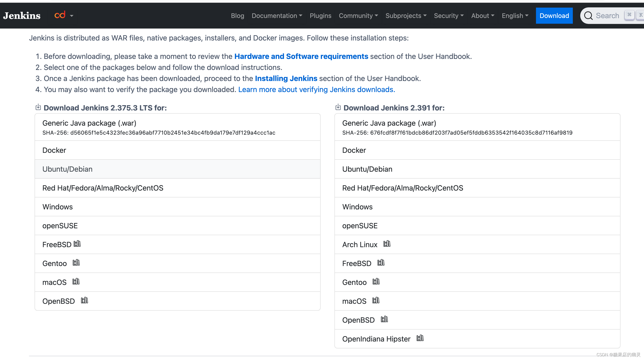Image resolution: width=644 pixels, height=359 pixels.
Task: Click the LTS SHA-256 checksum text
Action: point(159,133)
